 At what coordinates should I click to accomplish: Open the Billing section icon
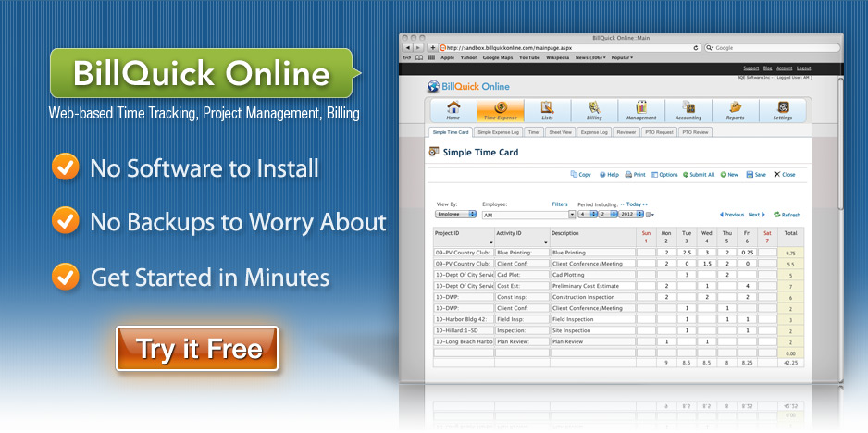(x=594, y=107)
